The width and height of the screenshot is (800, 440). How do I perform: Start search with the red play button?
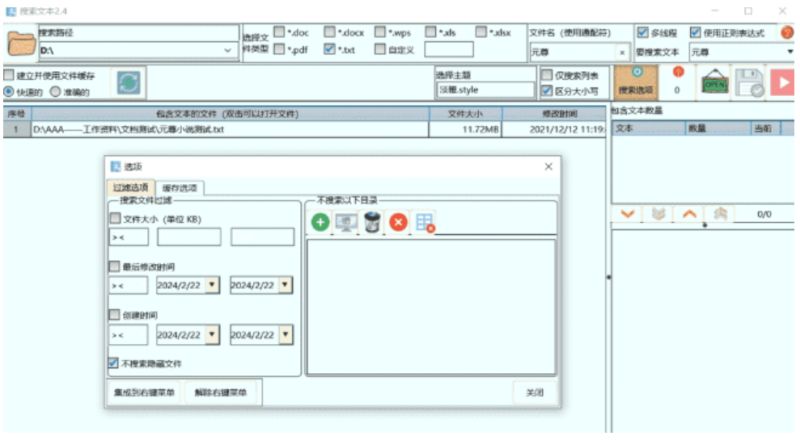[782, 82]
